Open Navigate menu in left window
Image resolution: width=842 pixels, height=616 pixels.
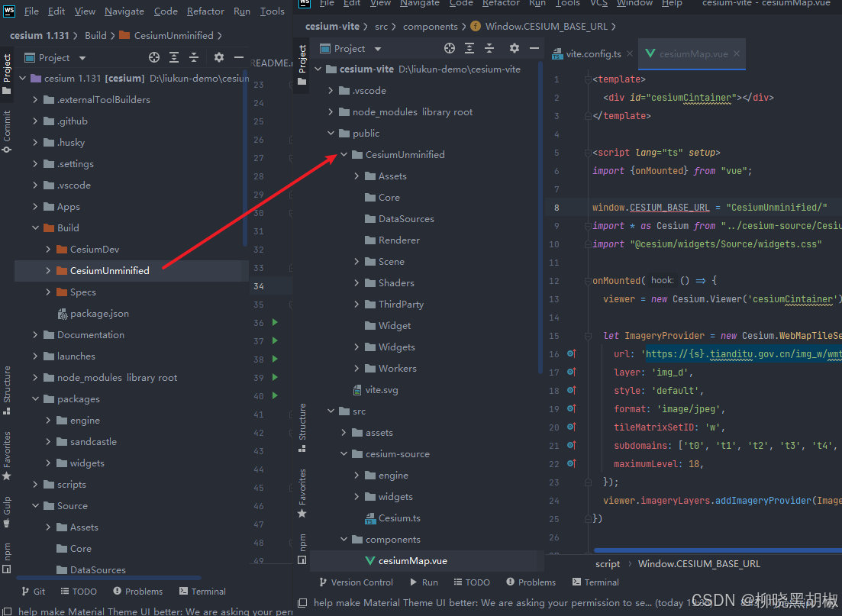(124, 11)
